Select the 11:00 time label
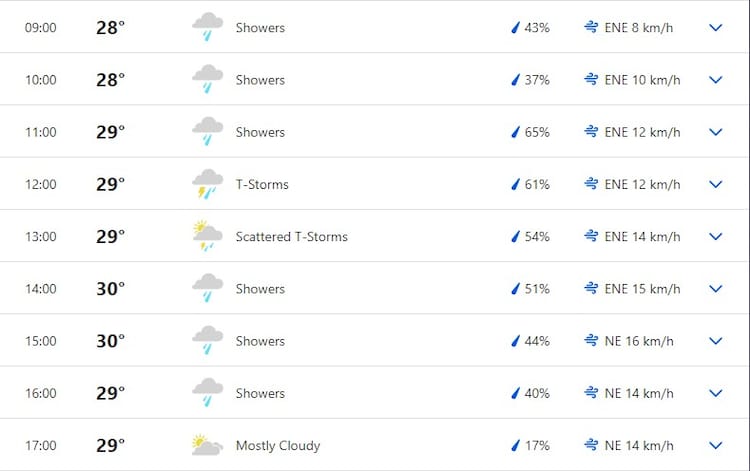 click(x=41, y=132)
